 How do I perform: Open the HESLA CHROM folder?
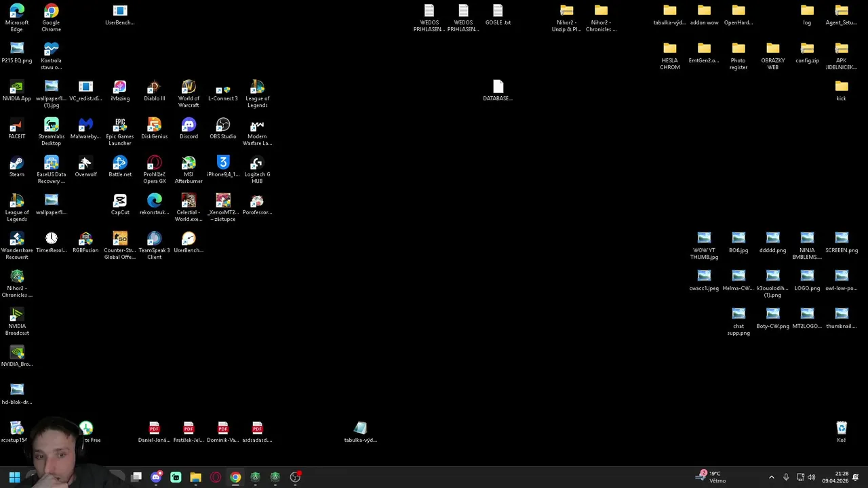point(670,56)
